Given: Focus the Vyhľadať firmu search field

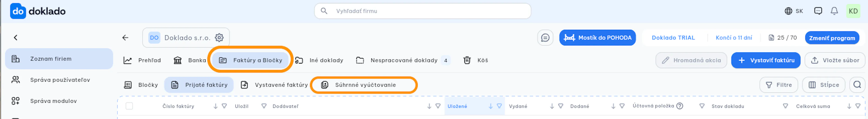Looking at the screenshot, I should point(422,11).
